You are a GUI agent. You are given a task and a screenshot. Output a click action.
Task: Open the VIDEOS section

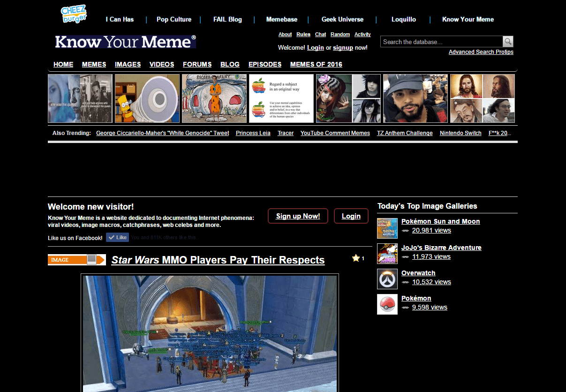[x=162, y=64]
